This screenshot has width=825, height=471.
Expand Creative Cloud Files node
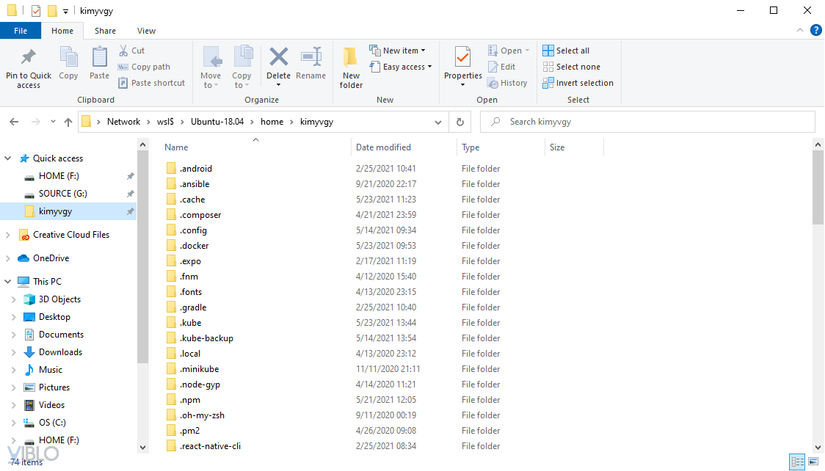(8, 235)
